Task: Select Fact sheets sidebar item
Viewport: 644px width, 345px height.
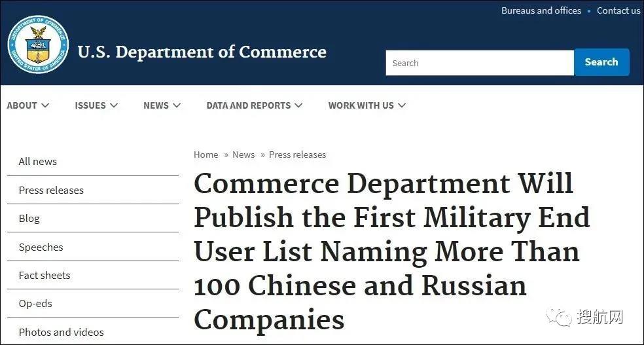Action: pyautogui.click(x=45, y=275)
